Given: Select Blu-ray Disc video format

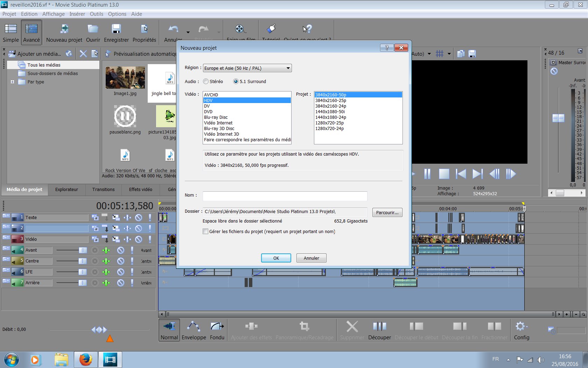Looking at the screenshot, I should tap(247, 117).
